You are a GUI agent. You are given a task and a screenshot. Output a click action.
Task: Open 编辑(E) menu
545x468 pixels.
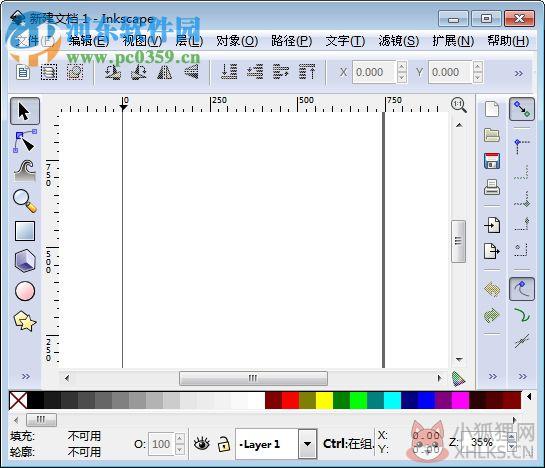coord(89,41)
